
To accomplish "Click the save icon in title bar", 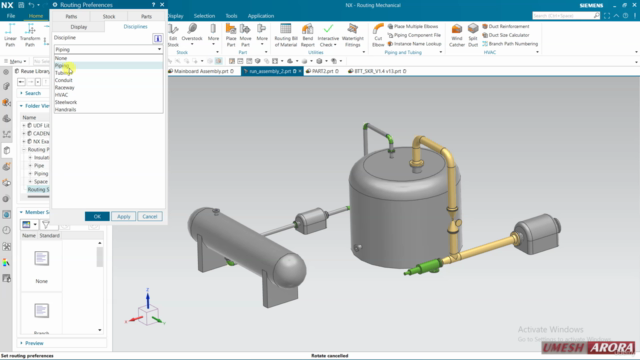I will pyautogui.click(x=21, y=5).
